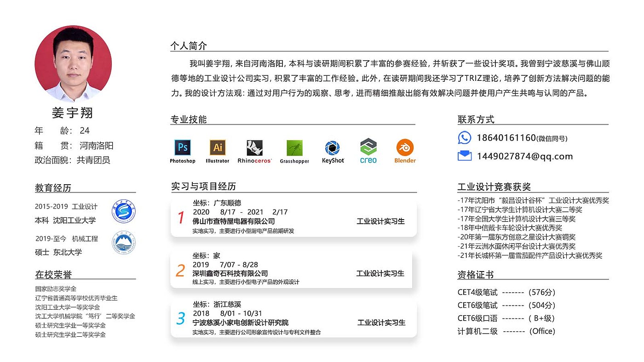Screen dimensions: 644x362
Task: Select 坐标：广东顺德 location text
Action: [217, 203]
